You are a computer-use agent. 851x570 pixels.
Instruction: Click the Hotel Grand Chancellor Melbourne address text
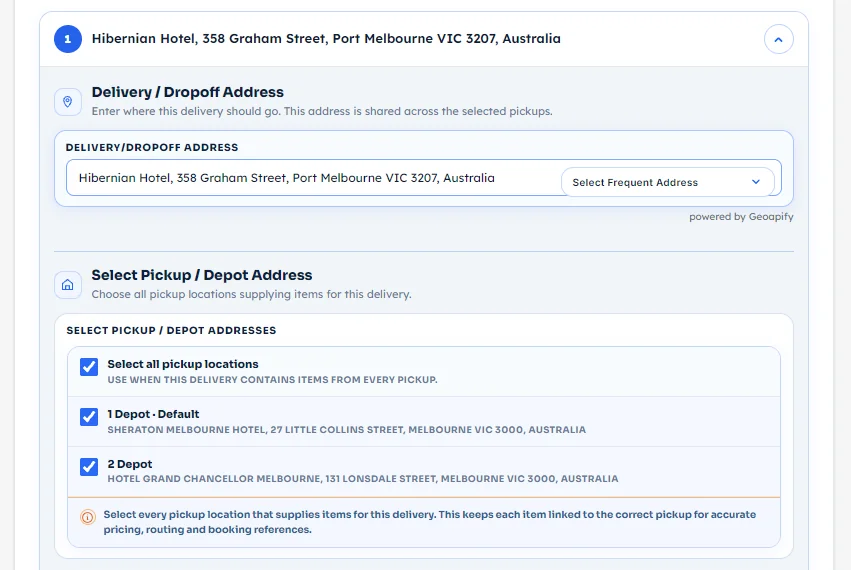pos(363,479)
